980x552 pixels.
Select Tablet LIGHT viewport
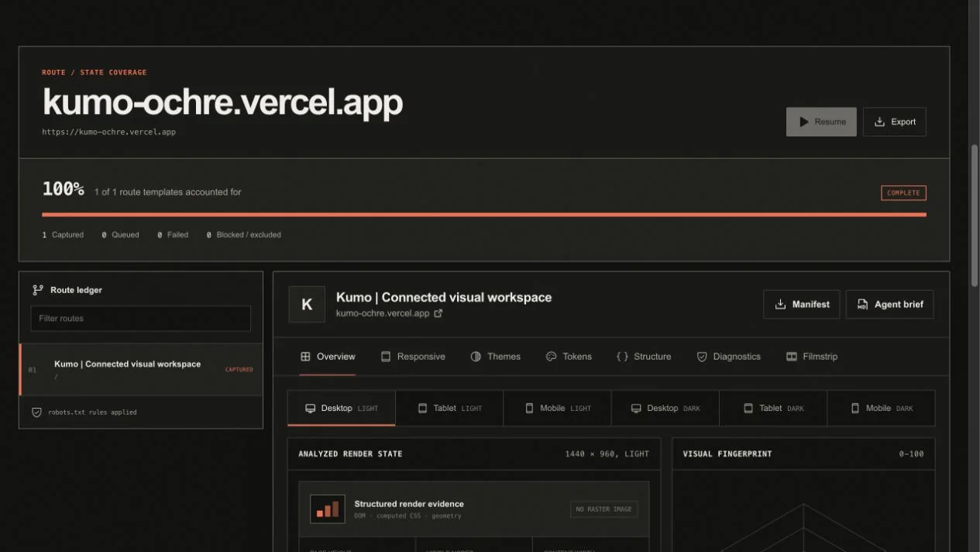(x=449, y=408)
